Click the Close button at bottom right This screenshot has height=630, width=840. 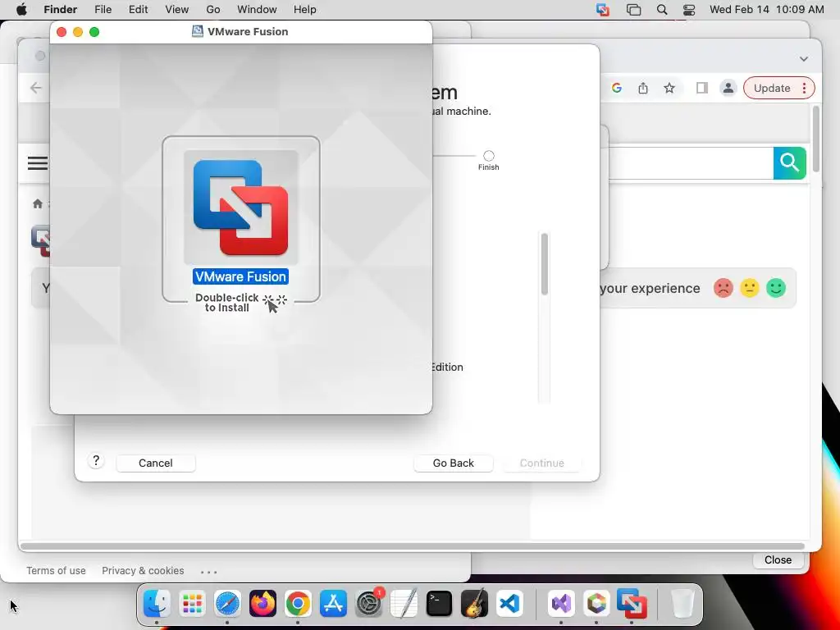778,559
